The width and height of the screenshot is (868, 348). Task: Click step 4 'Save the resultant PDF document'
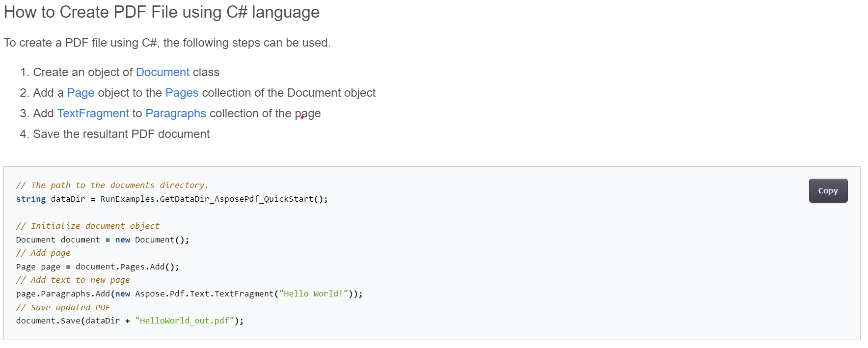(121, 134)
